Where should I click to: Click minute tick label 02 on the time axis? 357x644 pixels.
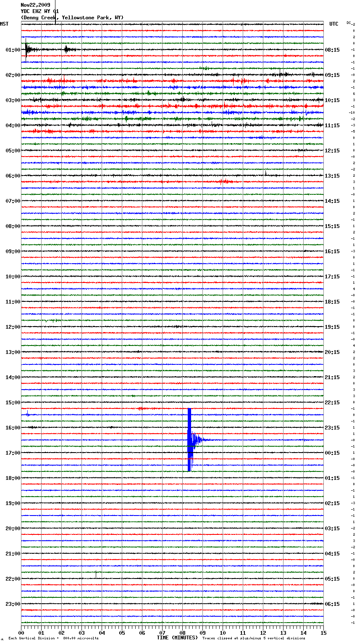point(61,633)
